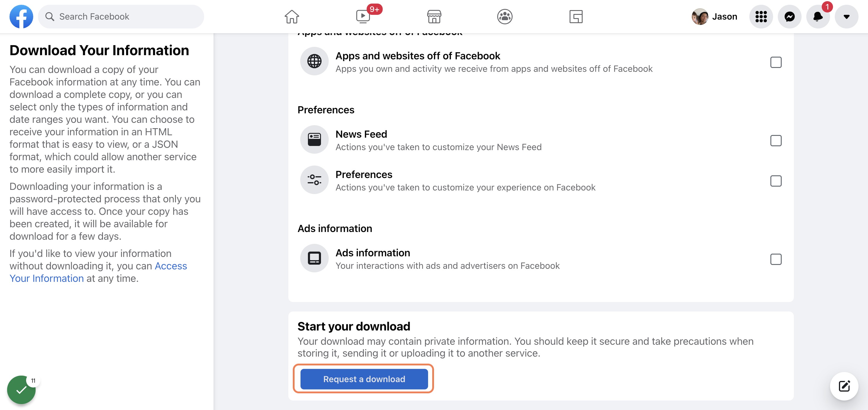Screen dimensions: 868x410
Task: Open the notifications bell
Action: coord(818,17)
